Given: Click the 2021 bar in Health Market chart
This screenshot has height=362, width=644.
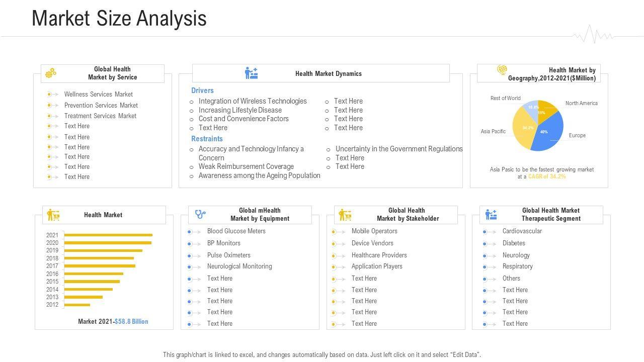Looking at the screenshot, I should pos(108,235).
